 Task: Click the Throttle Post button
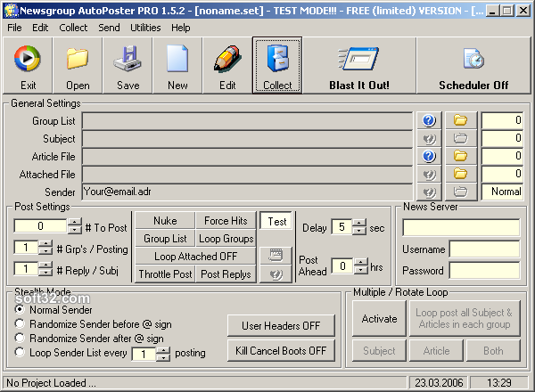point(165,274)
